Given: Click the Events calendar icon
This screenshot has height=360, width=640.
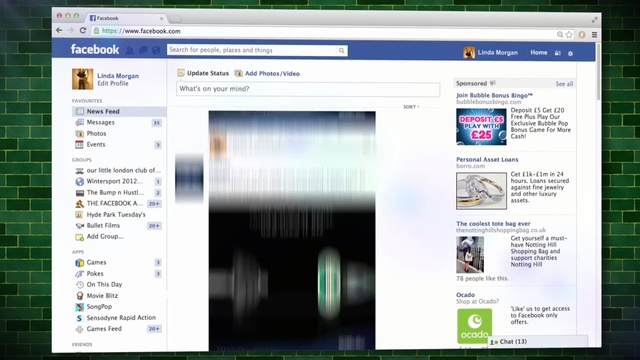Looking at the screenshot, I should 79,144.
